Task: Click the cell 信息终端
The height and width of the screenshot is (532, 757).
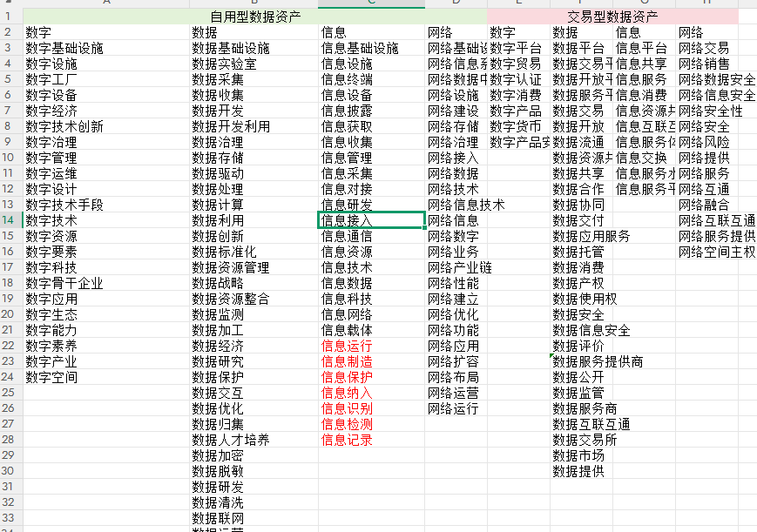Action: (372, 79)
